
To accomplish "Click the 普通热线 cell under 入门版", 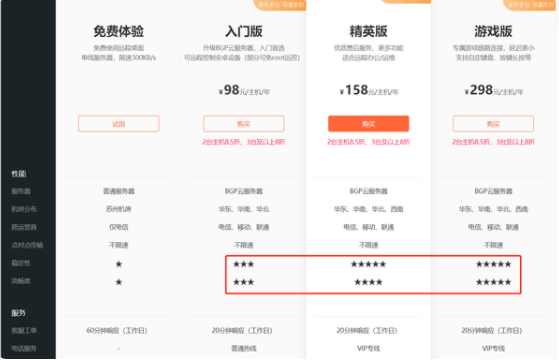I will [x=244, y=348].
